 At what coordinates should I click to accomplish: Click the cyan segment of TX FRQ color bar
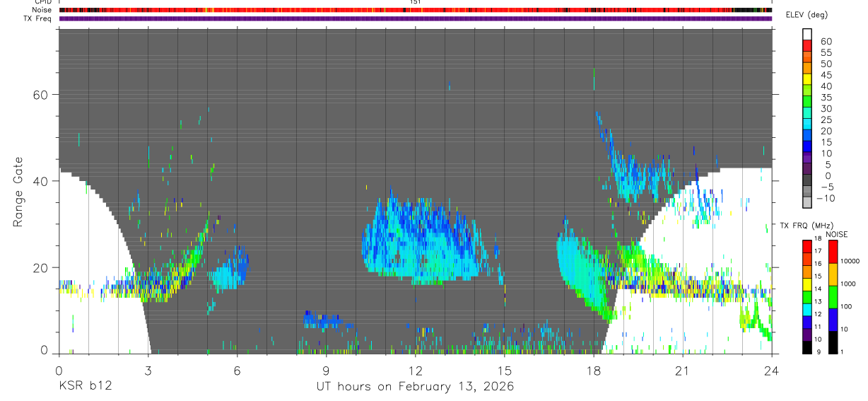(807, 309)
